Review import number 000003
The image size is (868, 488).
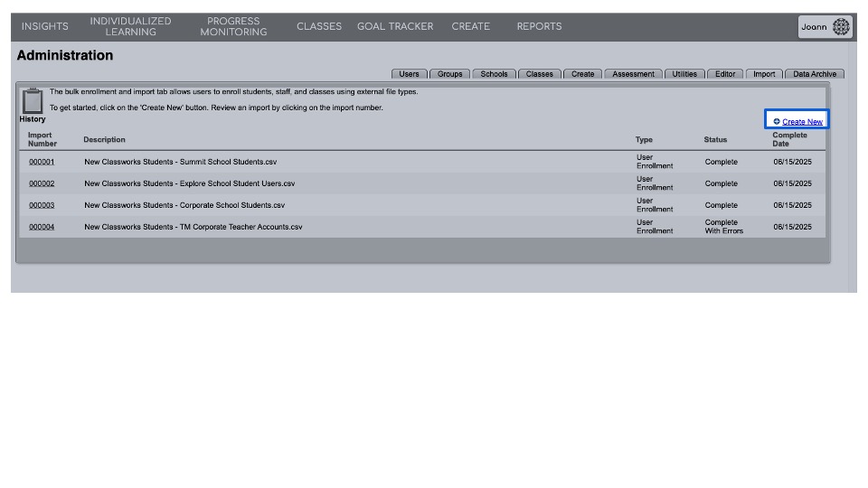click(42, 205)
